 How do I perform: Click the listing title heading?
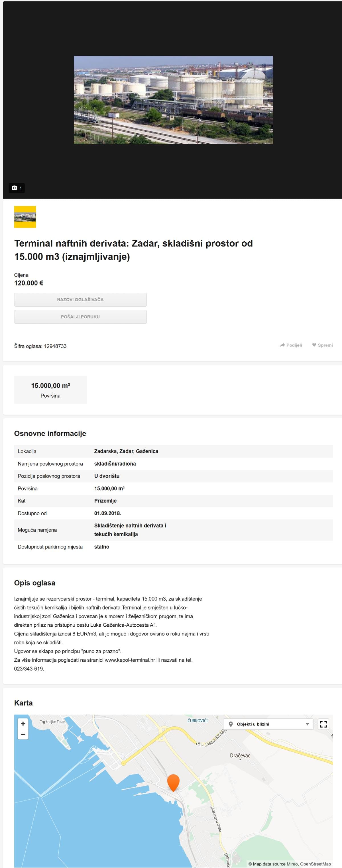pyautogui.click(x=133, y=250)
